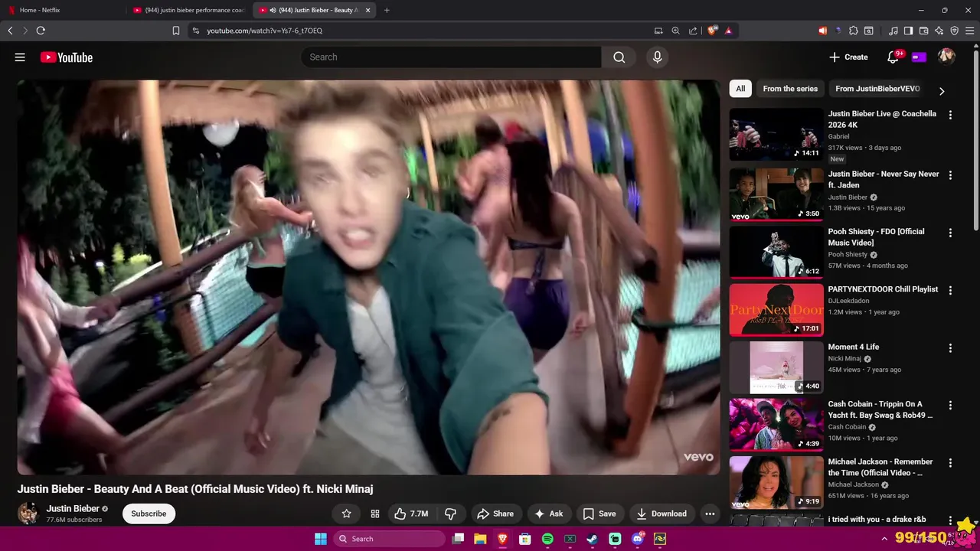This screenshot has height=551, width=980.
Task: Open Justin Bieber channel avatar
Action: coord(28,513)
